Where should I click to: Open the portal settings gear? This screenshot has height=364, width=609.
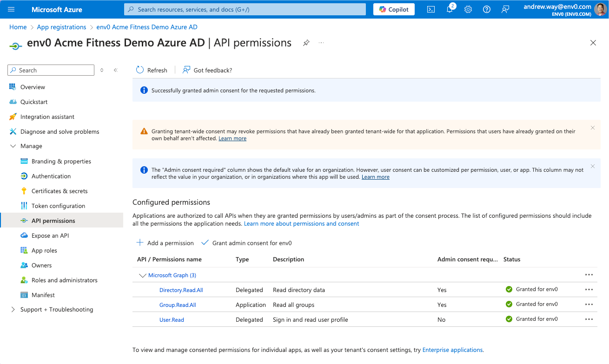468,9
